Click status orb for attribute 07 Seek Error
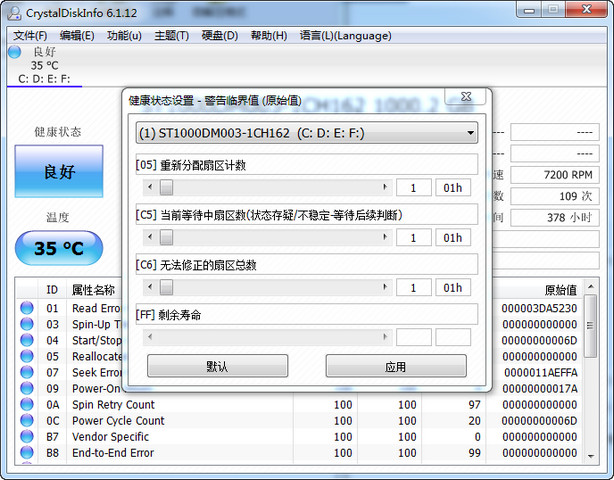This screenshot has width=614, height=480. coord(27,372)
